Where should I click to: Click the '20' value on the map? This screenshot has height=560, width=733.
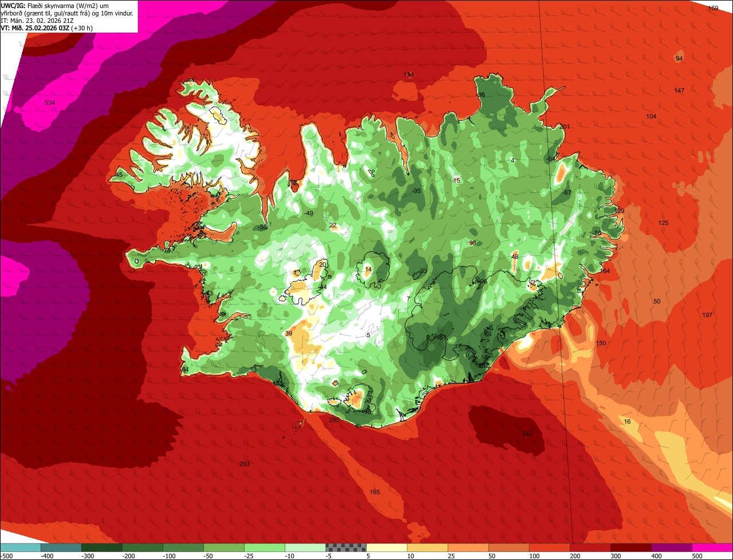(x=323, y=264)
